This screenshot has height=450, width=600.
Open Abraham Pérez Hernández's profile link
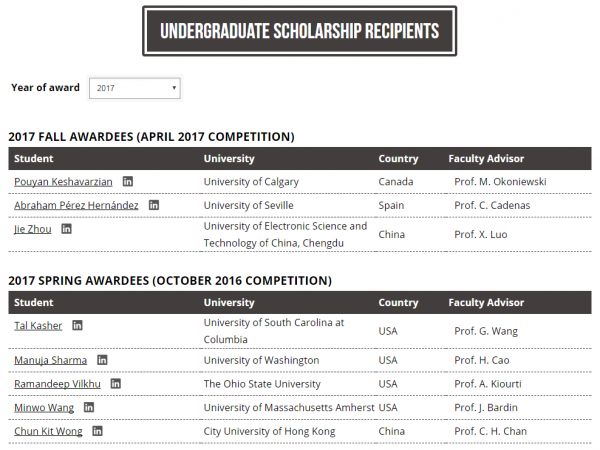[x=76, y=205]
